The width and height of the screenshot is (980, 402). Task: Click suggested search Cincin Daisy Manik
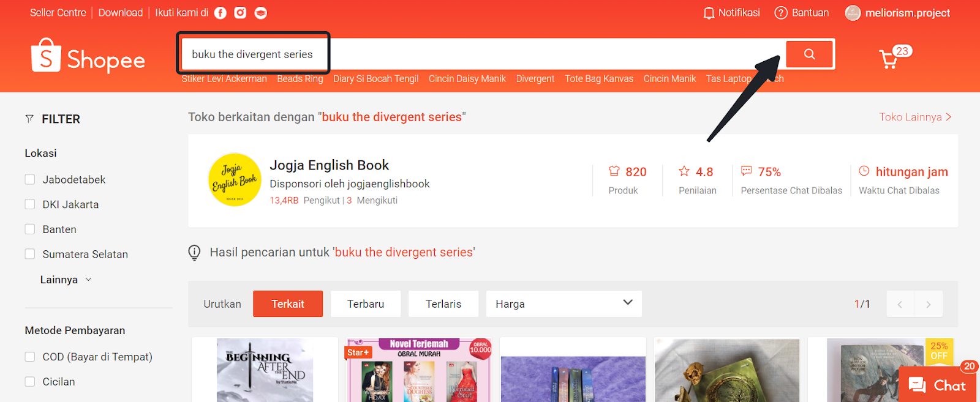pyautogui.click(x=467, y=79)
